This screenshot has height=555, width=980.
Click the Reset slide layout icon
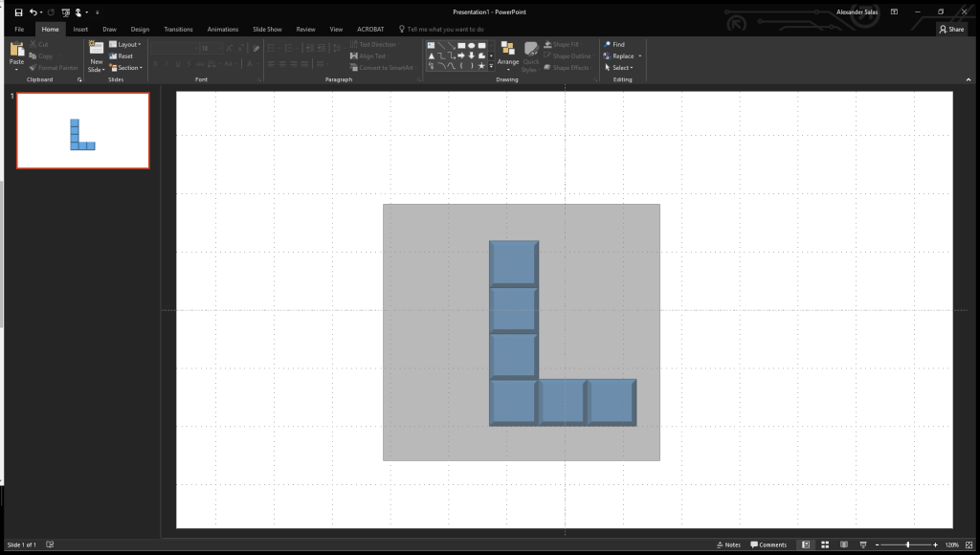tap(123, 56)
